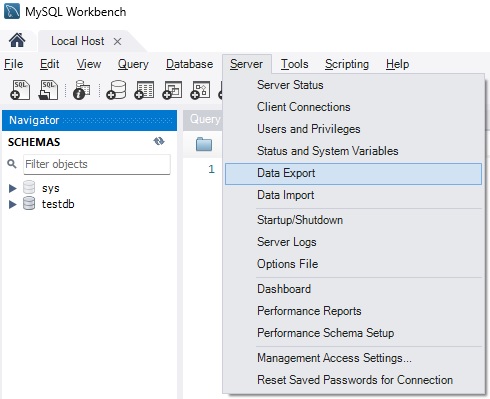The width and height of the screenshot is (490, 399).
Task: Open the Database menu
Action: click(x=189, y=64)
